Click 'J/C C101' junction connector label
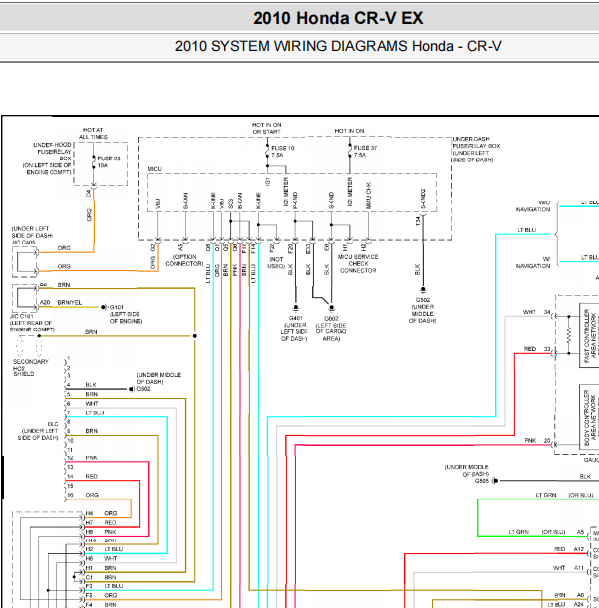This screenshot has width=599, height=608. (22, 316)
